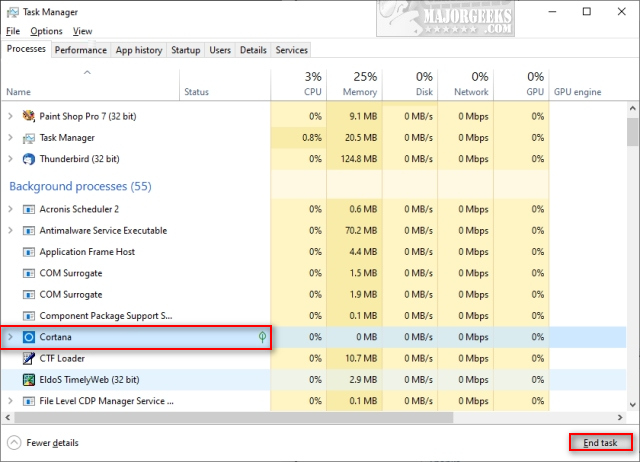
Task: Expand the Task Manager process row
Action: [11, 138]
